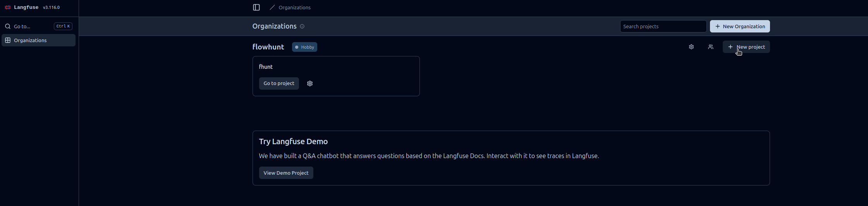The width and height of the screenshot is (868, 206).
Task: Click the Ctrl K shortcut badge
Action: (x=63, y=26)
